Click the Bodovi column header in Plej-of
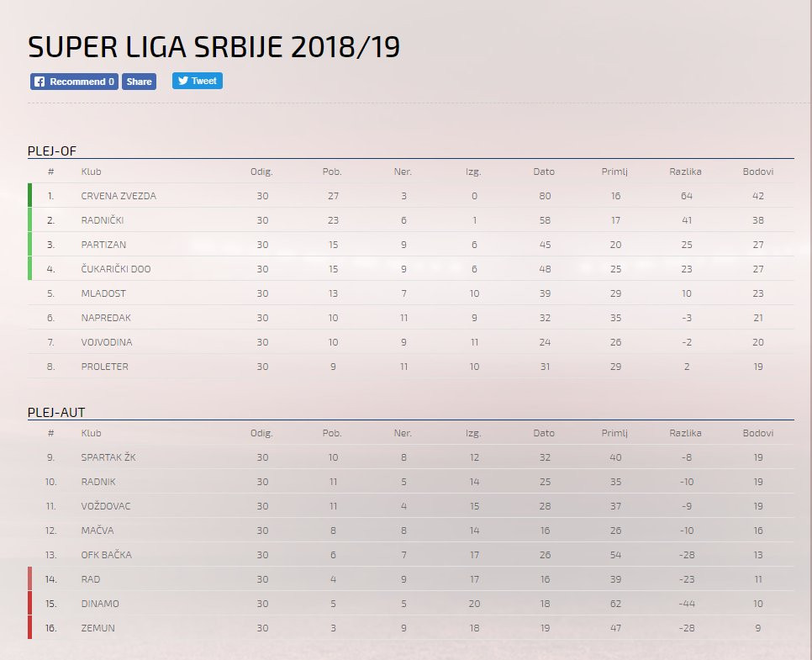 point(757,172)
